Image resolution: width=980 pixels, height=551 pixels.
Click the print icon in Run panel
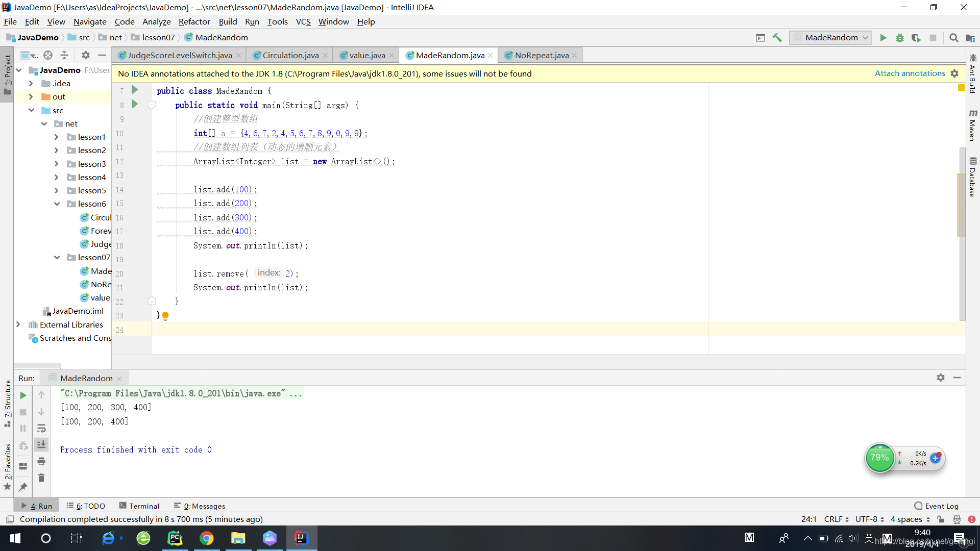tap(41, 461)
